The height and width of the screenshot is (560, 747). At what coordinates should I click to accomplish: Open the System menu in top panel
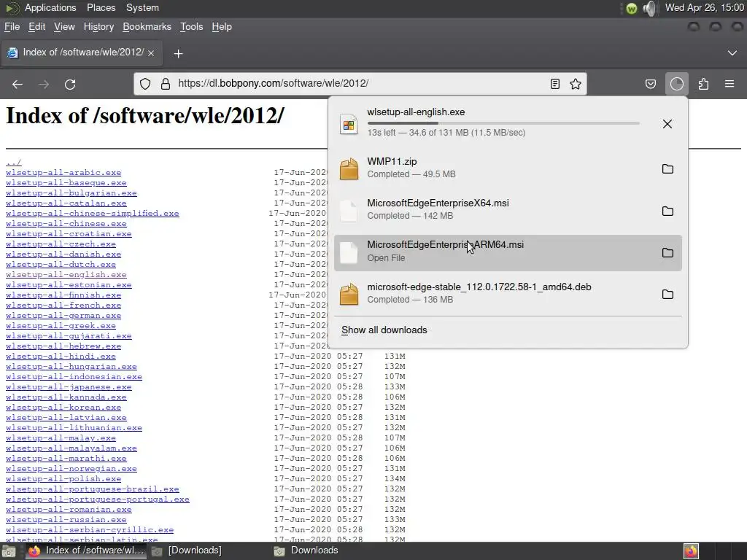point(142,7)
